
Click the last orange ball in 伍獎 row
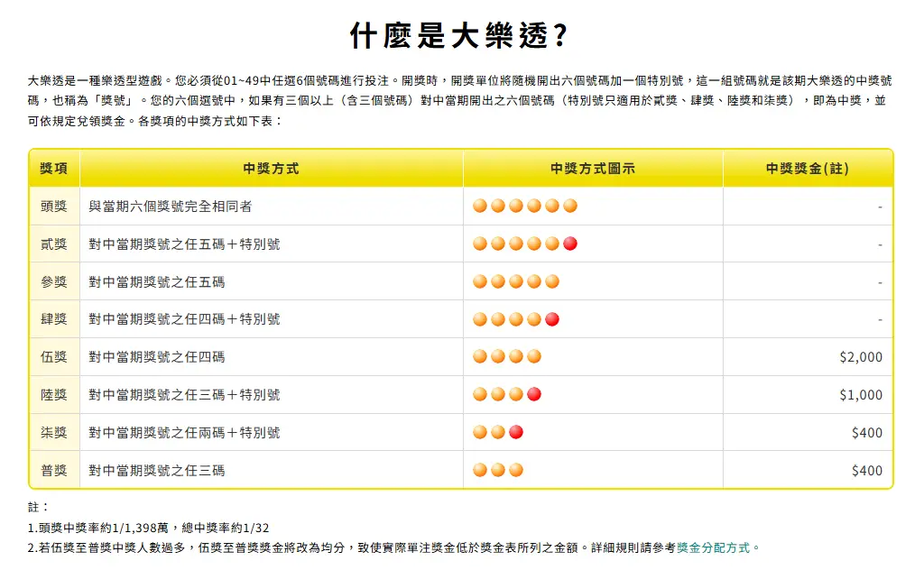click(x=534, y=356)
